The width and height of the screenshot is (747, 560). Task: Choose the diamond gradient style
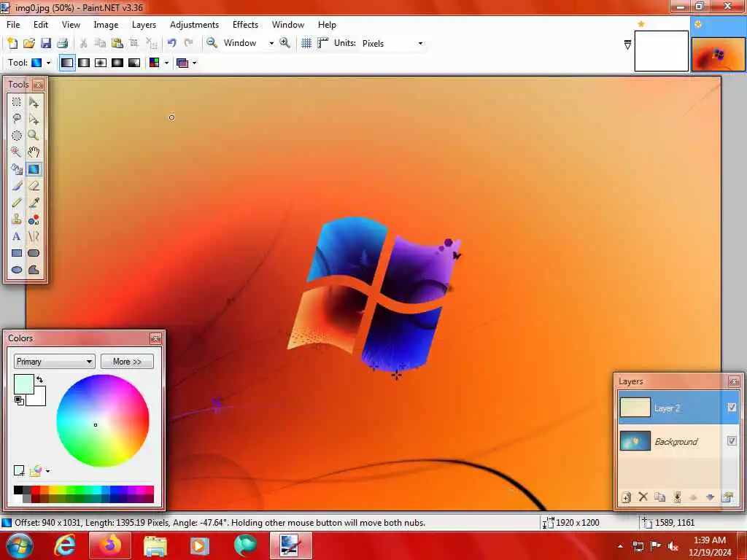point(101,63)
